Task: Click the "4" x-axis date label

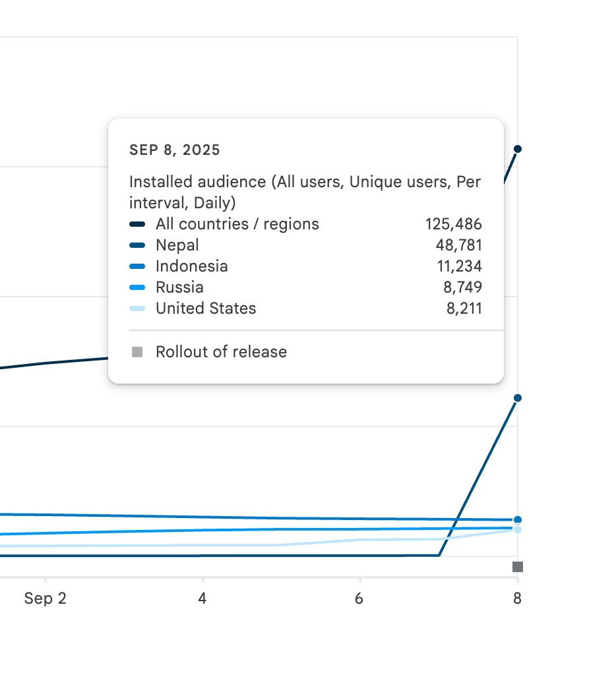Action: pyautogui.click(x=202, y=598)
